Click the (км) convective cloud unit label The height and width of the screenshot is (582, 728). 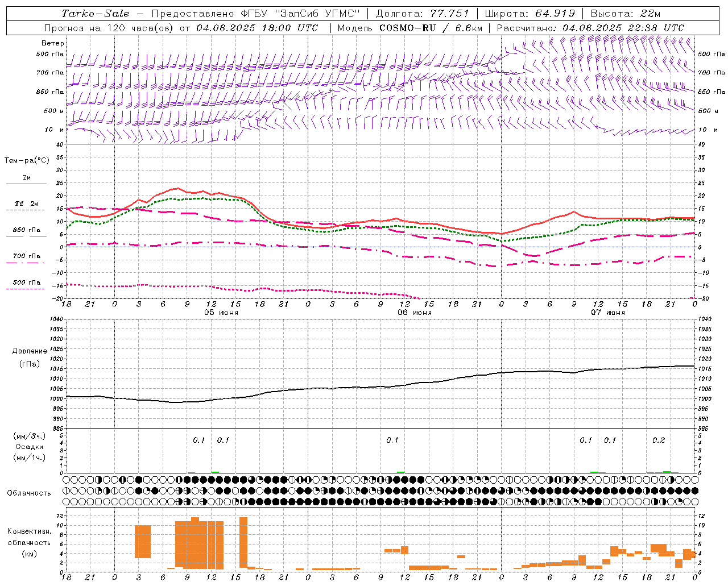[29, 554]
